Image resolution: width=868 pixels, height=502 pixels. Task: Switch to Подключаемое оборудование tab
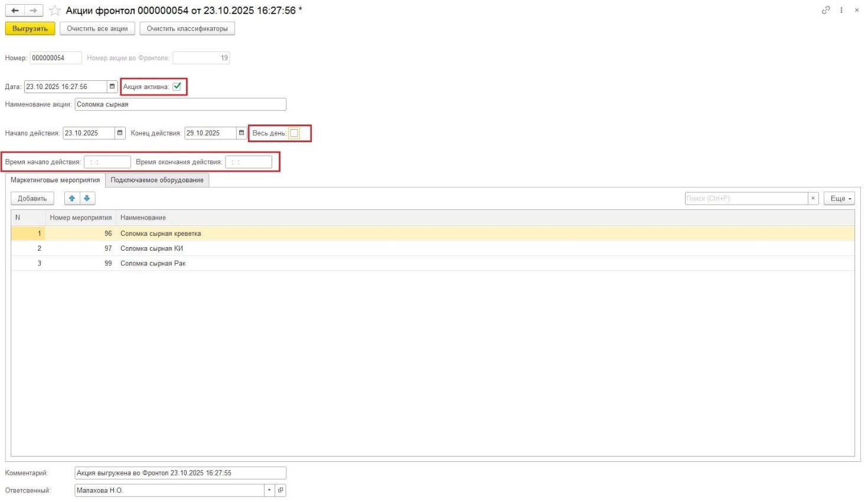(157, 181)
